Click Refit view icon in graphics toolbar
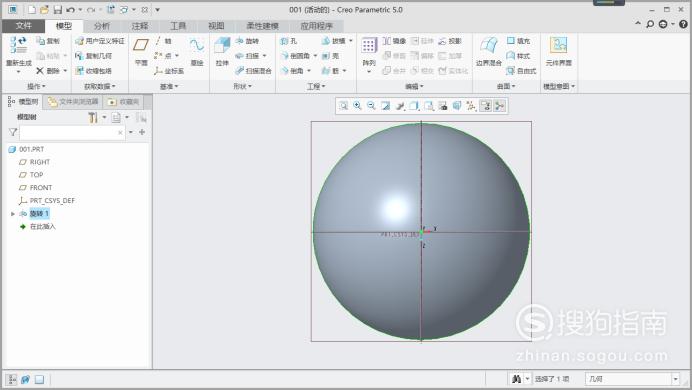 coord(343,106)
